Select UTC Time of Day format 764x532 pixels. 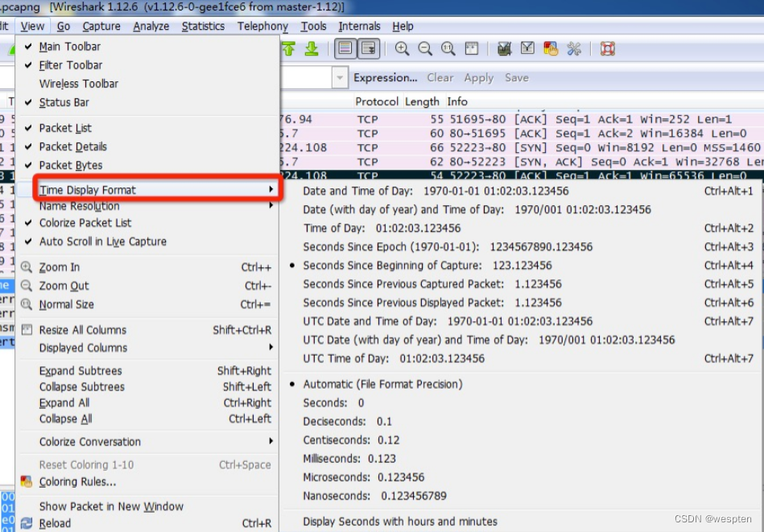tap(522, 359)
